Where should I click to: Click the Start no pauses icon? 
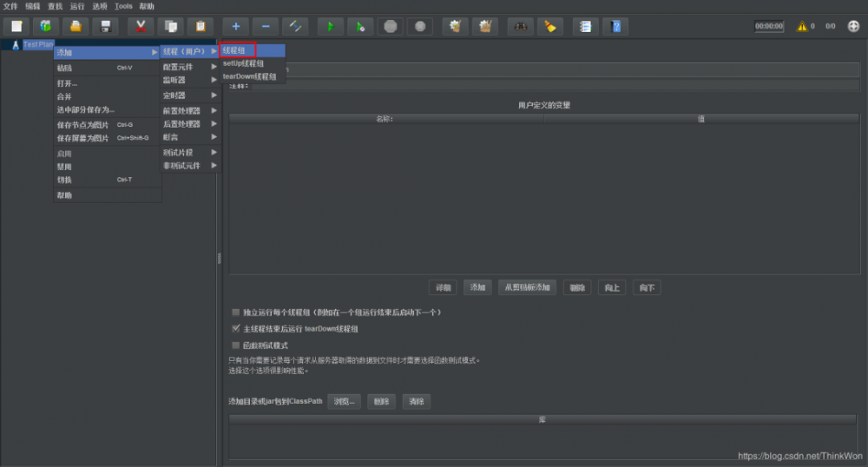360,26
